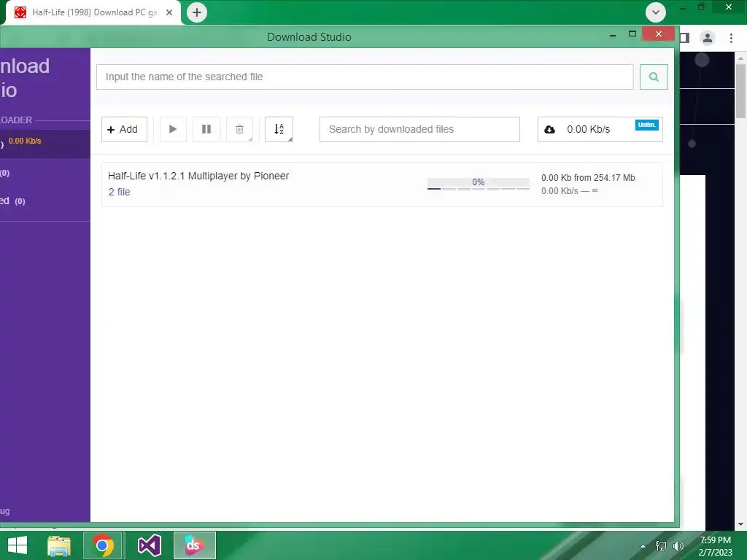The height and width of the screenshot is (560, 747).
Task: Select the sidebar item ending 'ed (0)'
Action: click(x=44, y=201)
